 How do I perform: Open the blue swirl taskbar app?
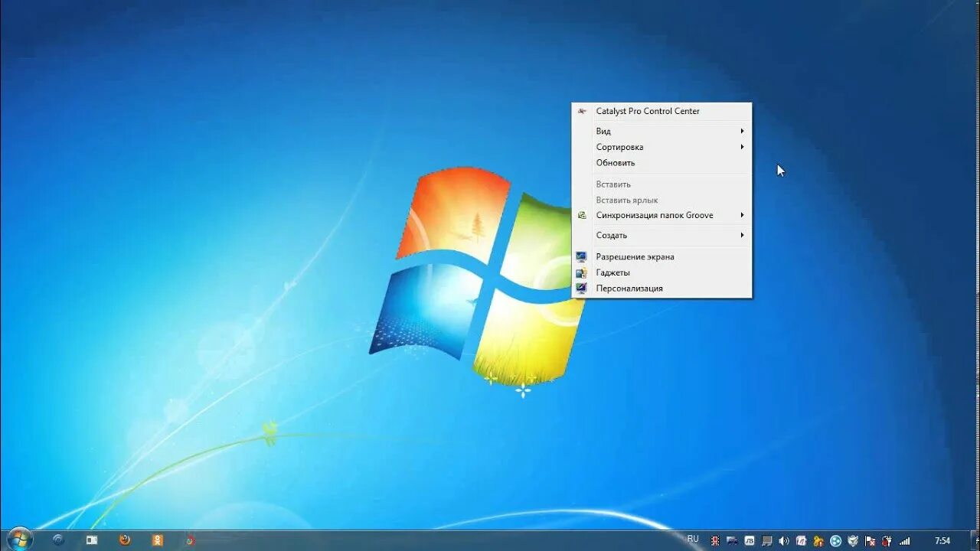(x=58, y=540)
